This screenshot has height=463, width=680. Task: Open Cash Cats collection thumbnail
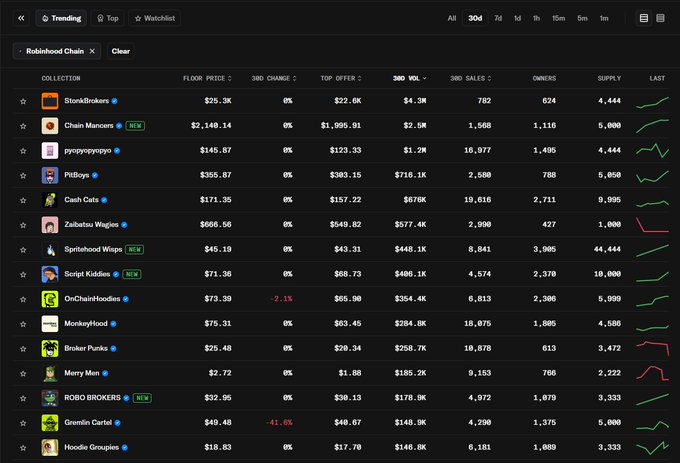coord(50,200)
